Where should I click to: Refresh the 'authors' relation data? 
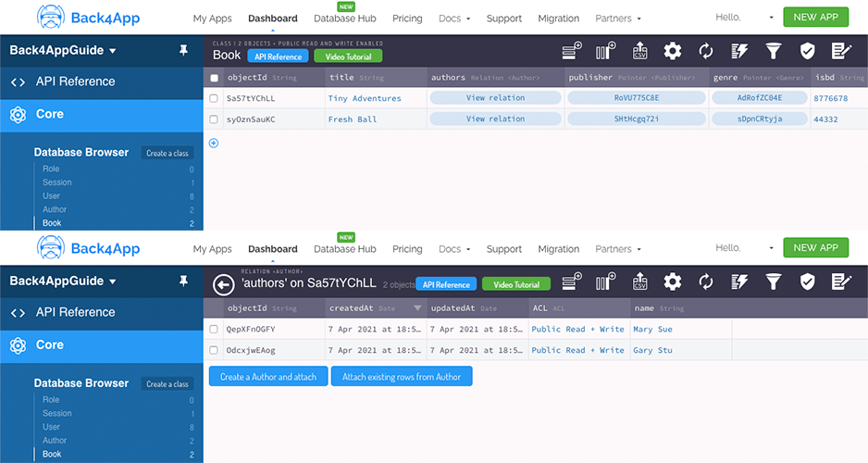pyautogui.click(x=706, y=282)
